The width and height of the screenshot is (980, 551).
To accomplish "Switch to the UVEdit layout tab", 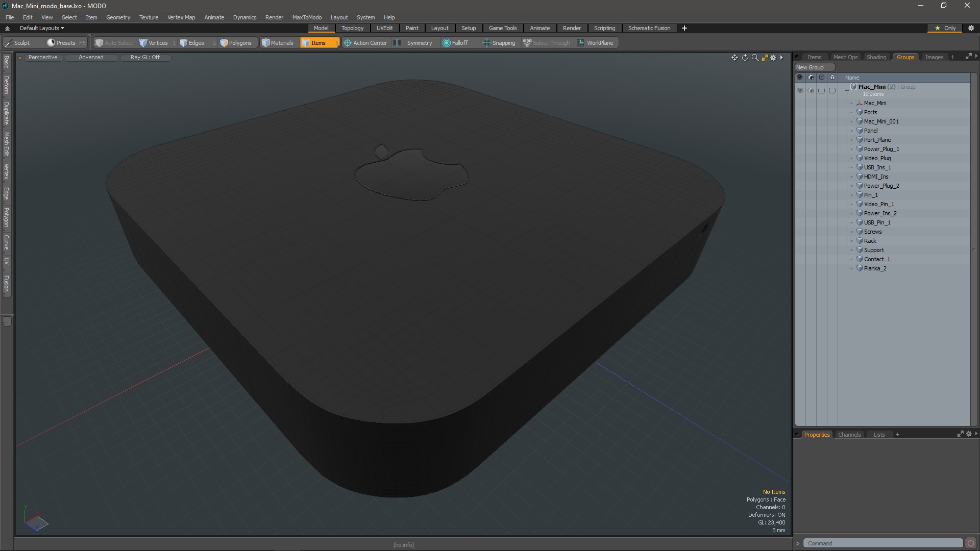I will (384, 28).
